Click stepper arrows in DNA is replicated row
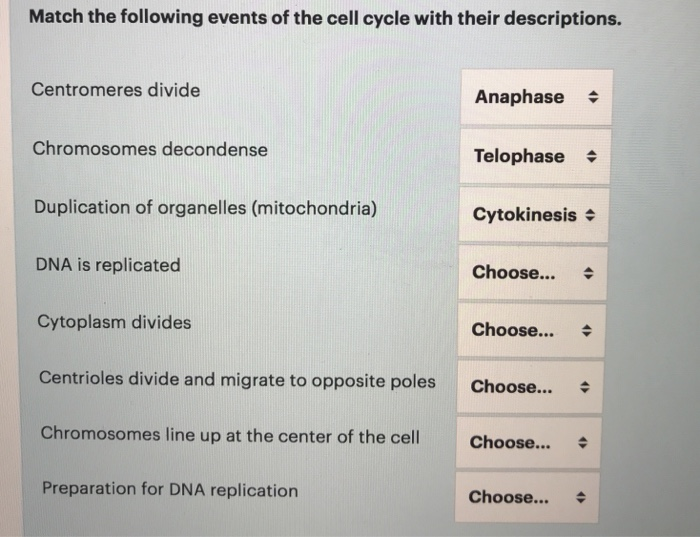Viewport: 700px width, 537px height. tap(588, 273)
